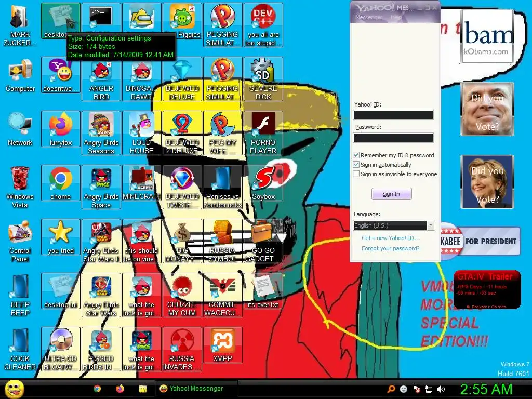Open the smiley face Start button

(14, 389)
